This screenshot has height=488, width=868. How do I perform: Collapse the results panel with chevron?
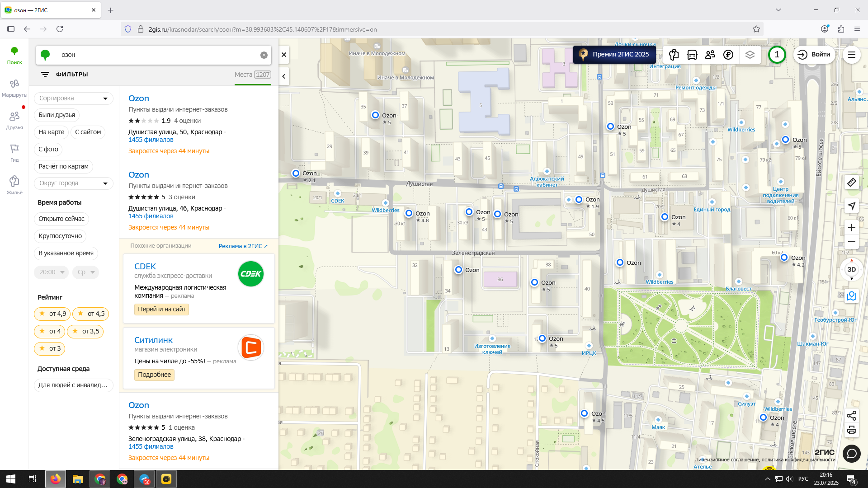pyautogui.click(x=284, y=76)
